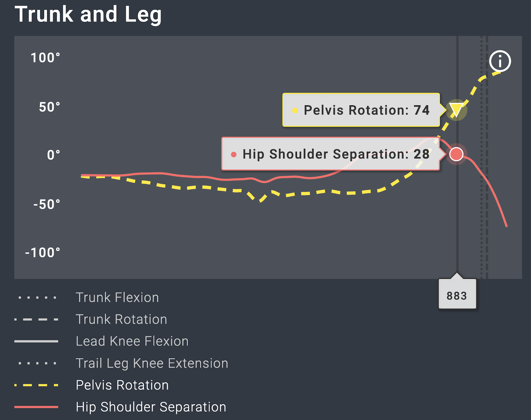Image resolution: width=531 pixels, height=420 pixels.
Task: Click the Lead Knee Flexion solid line swatch
Action: coord(36,341)
